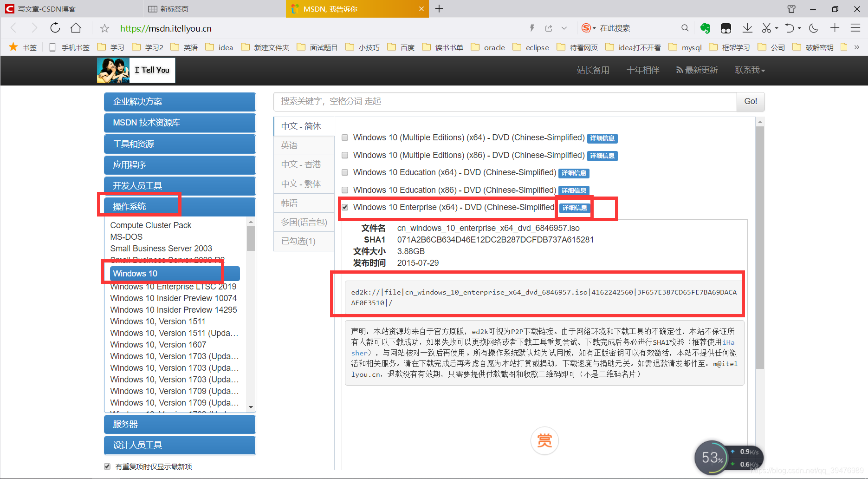Image resolution: width=868 pixels, height=479 pixels.
Task: Open the 书签 bookmarks star
Action: pos(23,47)
